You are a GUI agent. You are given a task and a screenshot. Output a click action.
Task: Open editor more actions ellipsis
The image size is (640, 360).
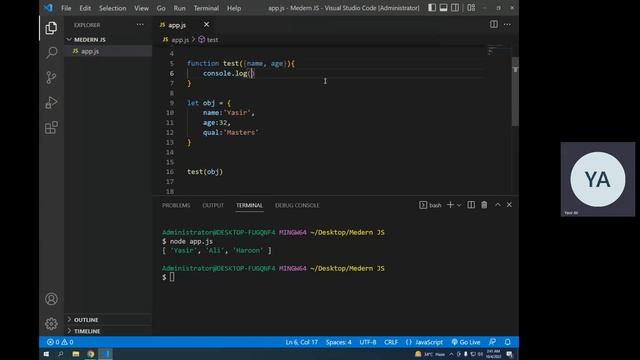[x=507, y=24]
